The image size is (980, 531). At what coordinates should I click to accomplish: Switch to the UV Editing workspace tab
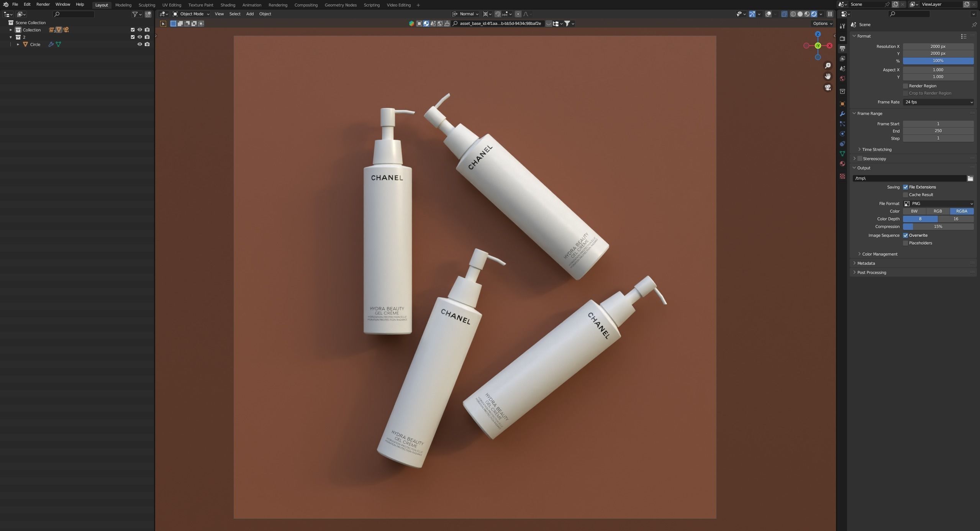pos(171,5)
